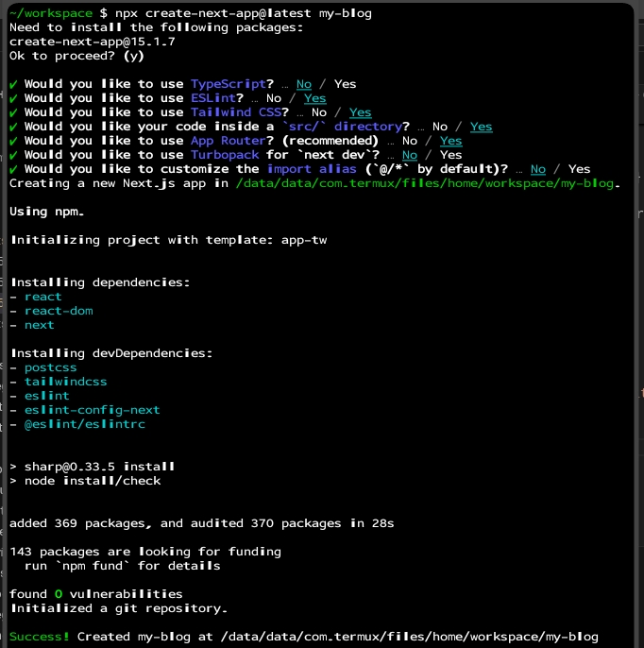Viewport: 644px width, 648px height.
Task: Click the 'Initialized a git repository.' line
Action: [119, 608]
